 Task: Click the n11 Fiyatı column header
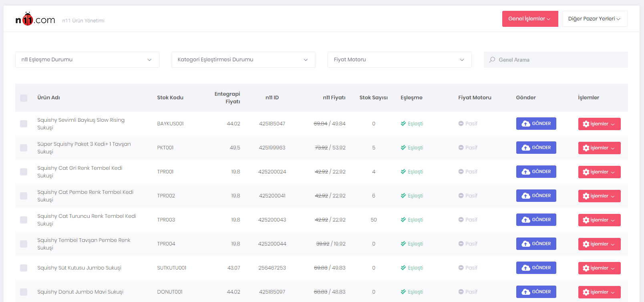(334, 98)
